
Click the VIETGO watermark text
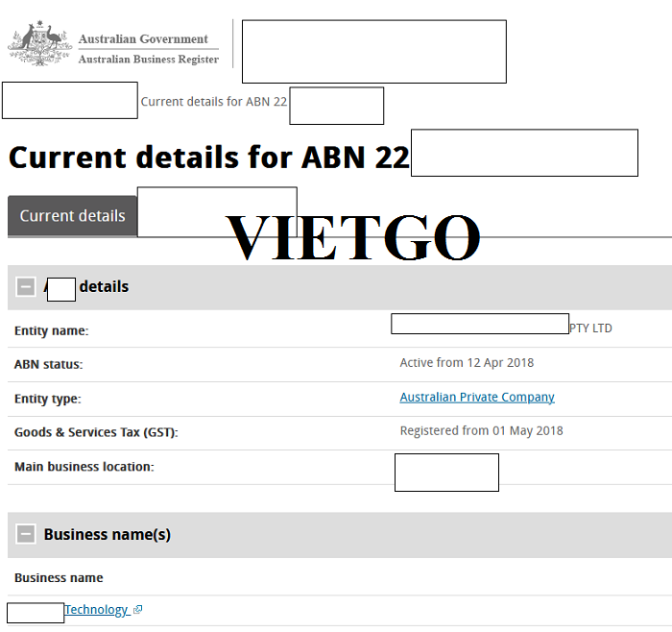353,237
